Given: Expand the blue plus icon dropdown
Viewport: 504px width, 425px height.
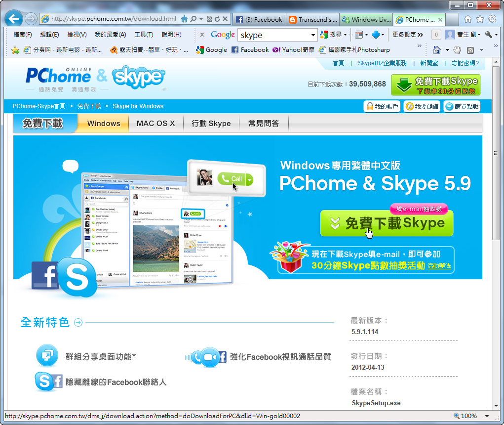Looking at the screenshot, I should tap(383, 35).
